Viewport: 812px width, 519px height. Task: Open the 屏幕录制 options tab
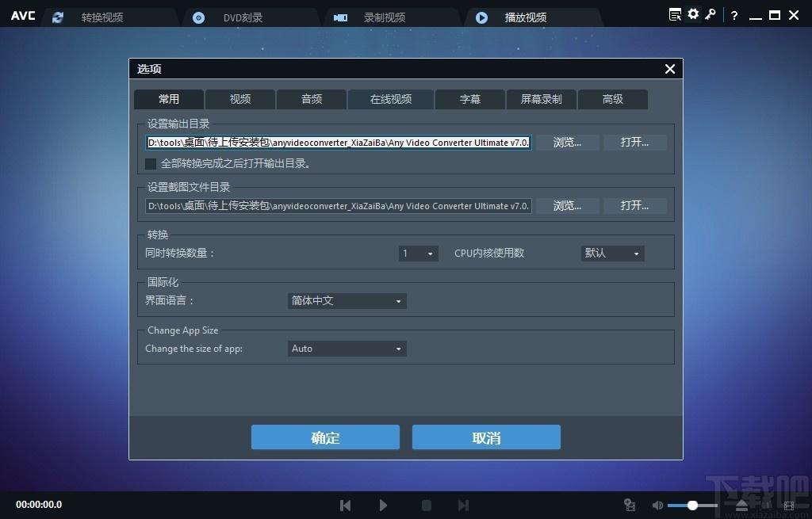click(x=541, y=99)
